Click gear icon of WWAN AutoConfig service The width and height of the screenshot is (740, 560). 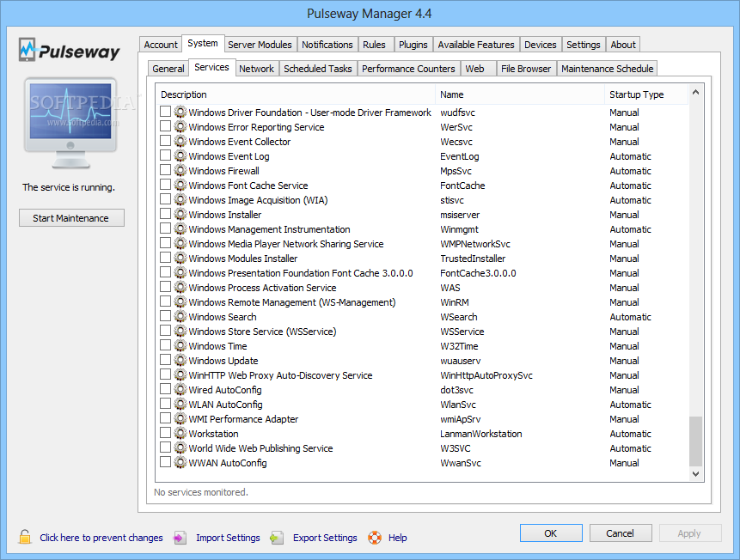pyautogui.click(x=180, y=462)
